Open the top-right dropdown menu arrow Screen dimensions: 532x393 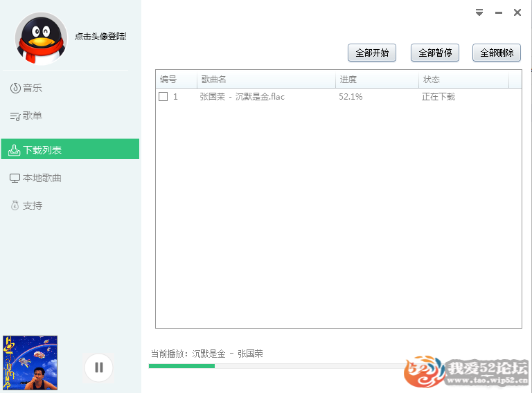479,12
